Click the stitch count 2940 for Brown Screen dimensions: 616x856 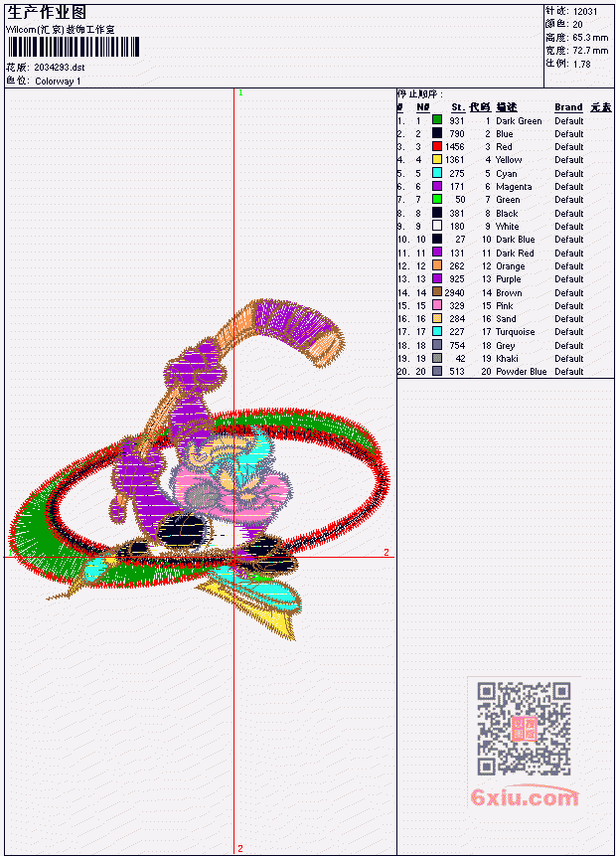(454, 292)
